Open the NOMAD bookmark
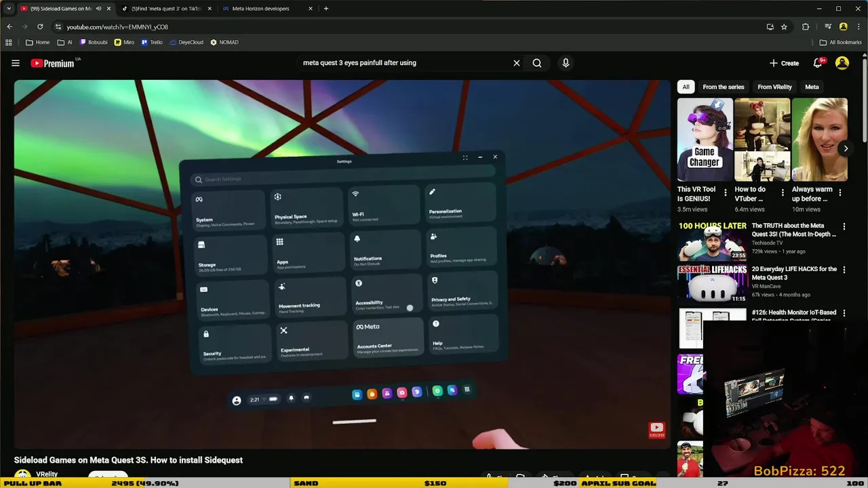868x488 pixels. tap(224, 42)
